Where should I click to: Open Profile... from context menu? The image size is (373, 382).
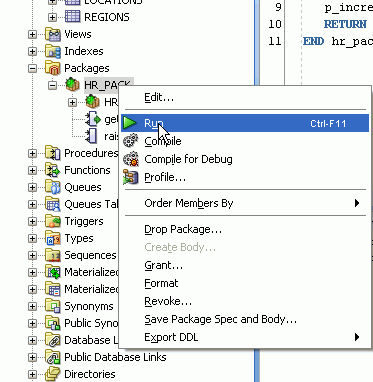click(245, 177)
